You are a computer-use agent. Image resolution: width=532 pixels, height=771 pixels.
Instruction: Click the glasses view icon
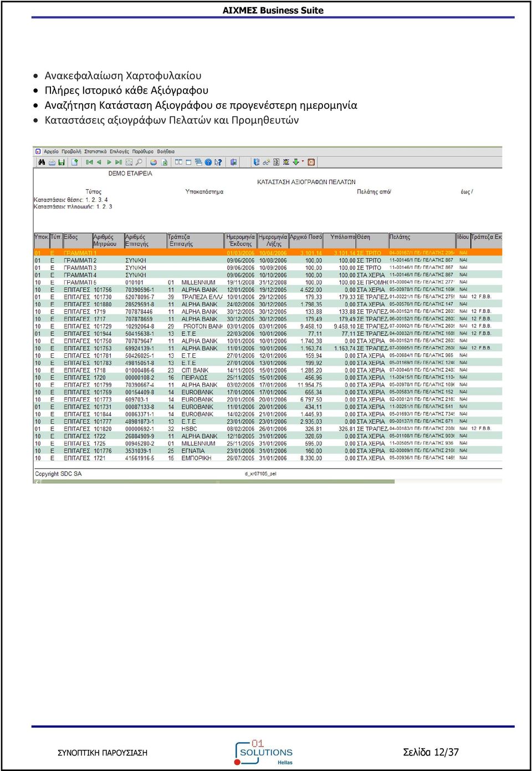coord(266,163)
